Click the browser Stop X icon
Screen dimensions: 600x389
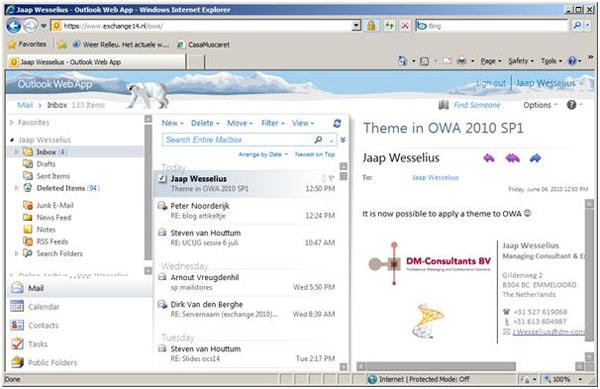click(404, 26)
